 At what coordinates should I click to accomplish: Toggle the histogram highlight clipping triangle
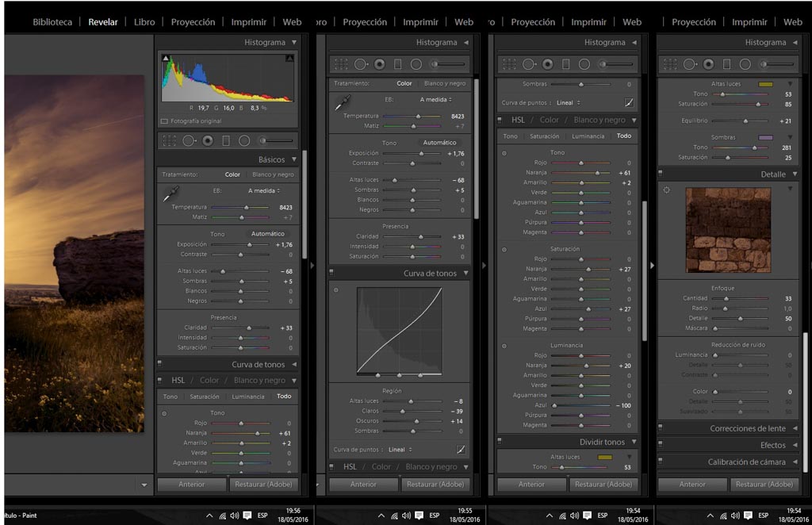[x=289, y=59]
